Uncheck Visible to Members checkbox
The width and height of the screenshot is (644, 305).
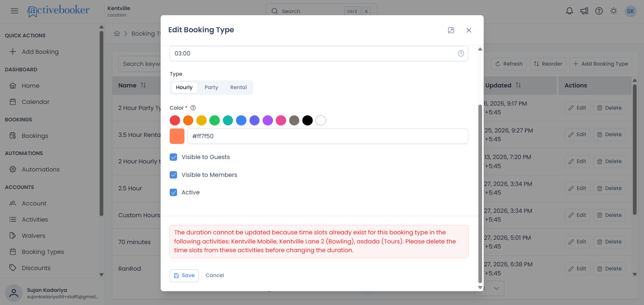point(173,175)
